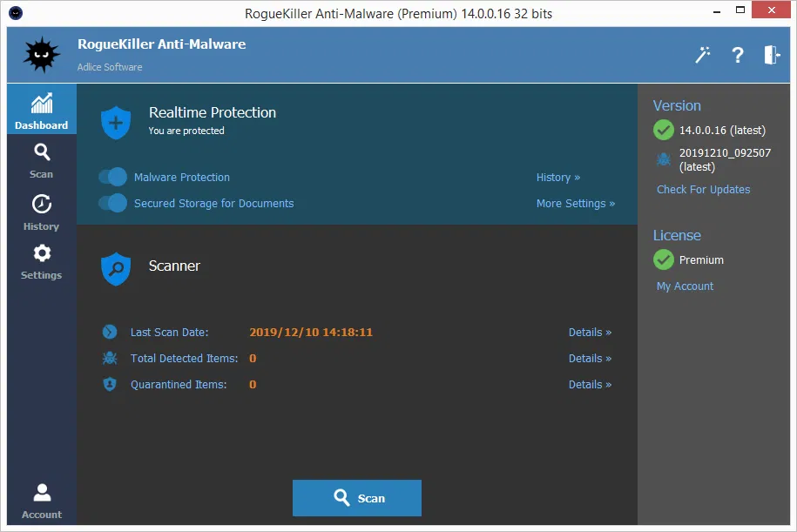Click the RogueKiller spiky mascot logo
The height and width of the screenshot is (532, 797).
pos(41,54)
